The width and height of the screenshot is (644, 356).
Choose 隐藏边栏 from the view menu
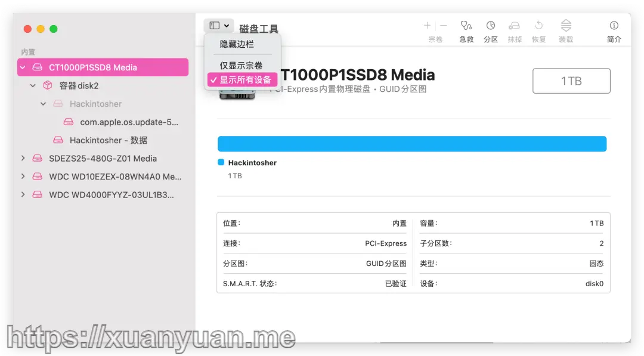pyautogui.click(x=237, y=44)
